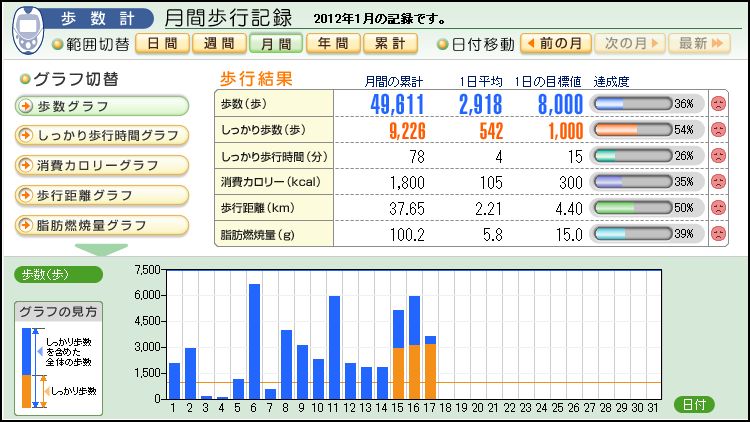Switch range to 年間 (yearly)
750x422 pixels.
pyautogui.click(x=333, y=44)
